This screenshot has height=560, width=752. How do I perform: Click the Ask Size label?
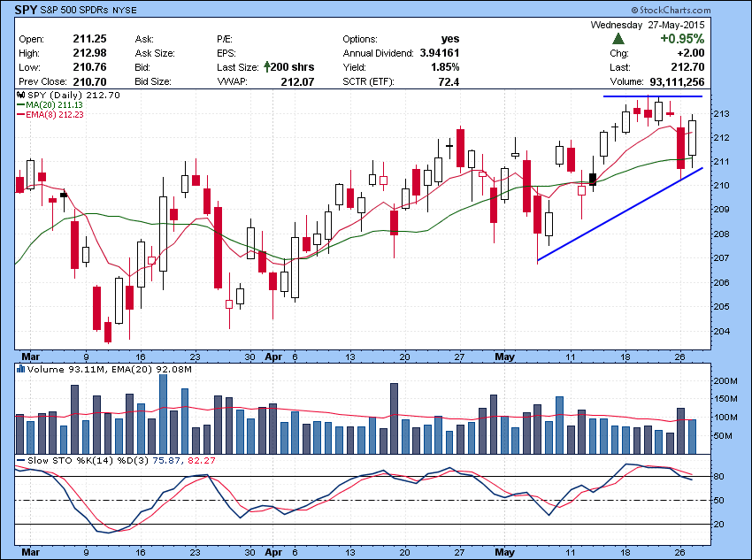[x=155, y=53]
